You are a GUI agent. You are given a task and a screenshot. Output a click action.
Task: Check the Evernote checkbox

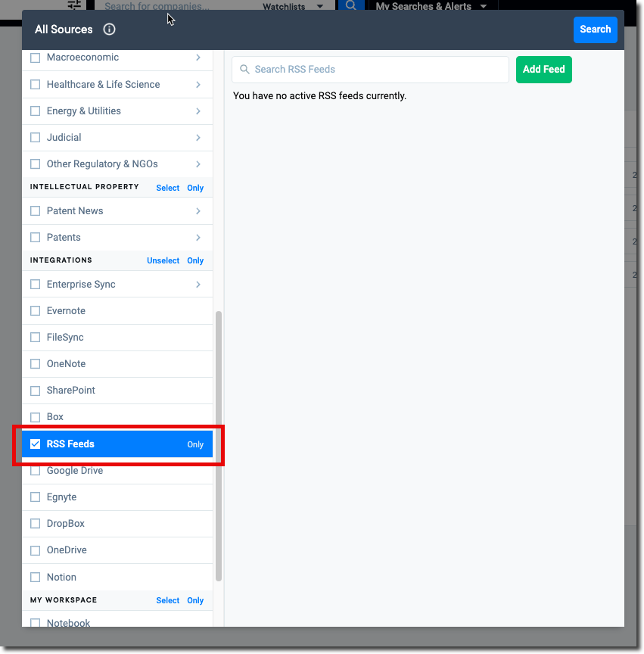click(35, 311)
